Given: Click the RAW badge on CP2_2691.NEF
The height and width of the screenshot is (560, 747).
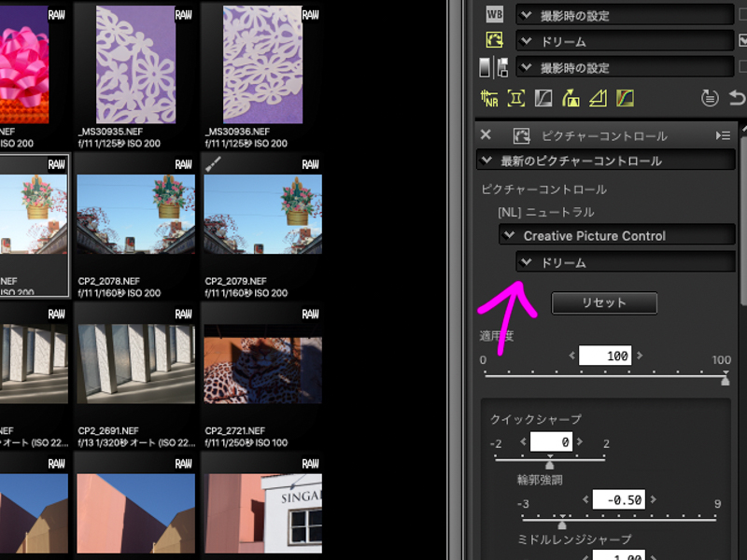Looking at the screenshot, I should 183,314.
